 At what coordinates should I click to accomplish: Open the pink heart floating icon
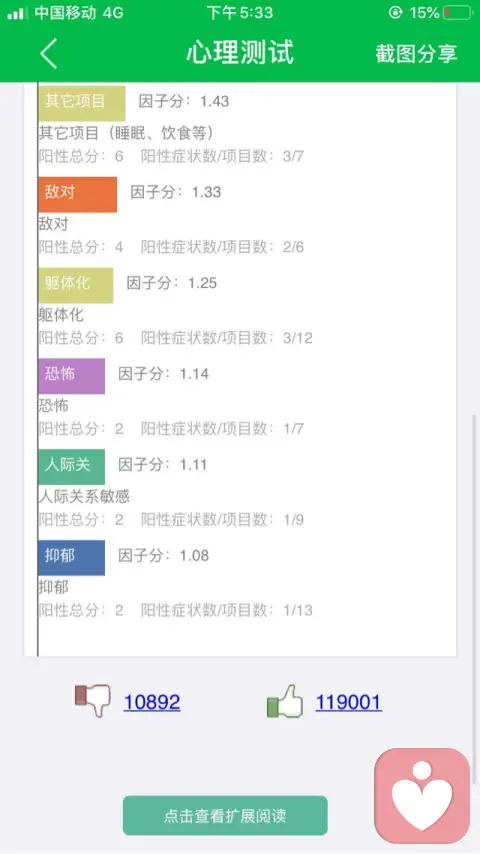(x=422, y=795)
